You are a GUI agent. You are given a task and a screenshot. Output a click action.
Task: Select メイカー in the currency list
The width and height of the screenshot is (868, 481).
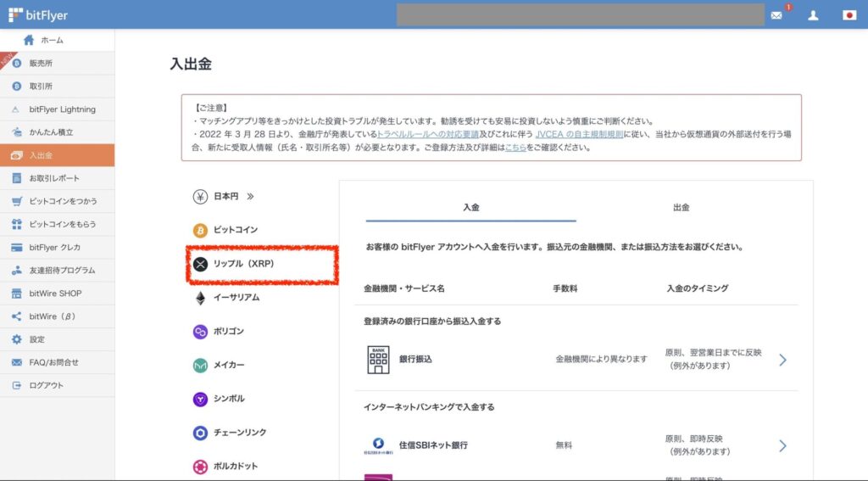229,365
